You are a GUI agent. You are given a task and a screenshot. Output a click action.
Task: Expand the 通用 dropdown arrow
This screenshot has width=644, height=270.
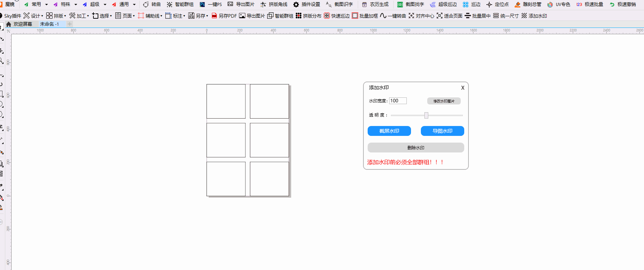coord(134,5)
